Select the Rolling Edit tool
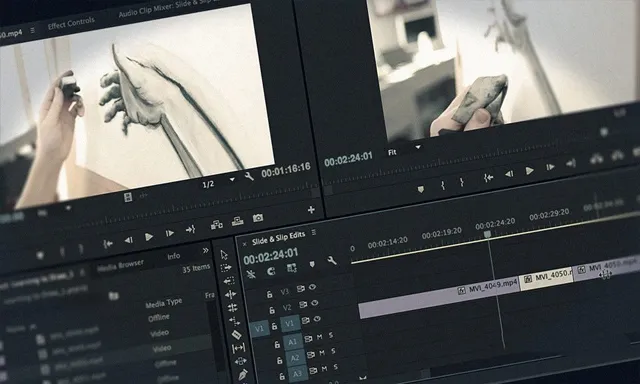The width and height of the screenshot is (640, 384). (233, 307)
